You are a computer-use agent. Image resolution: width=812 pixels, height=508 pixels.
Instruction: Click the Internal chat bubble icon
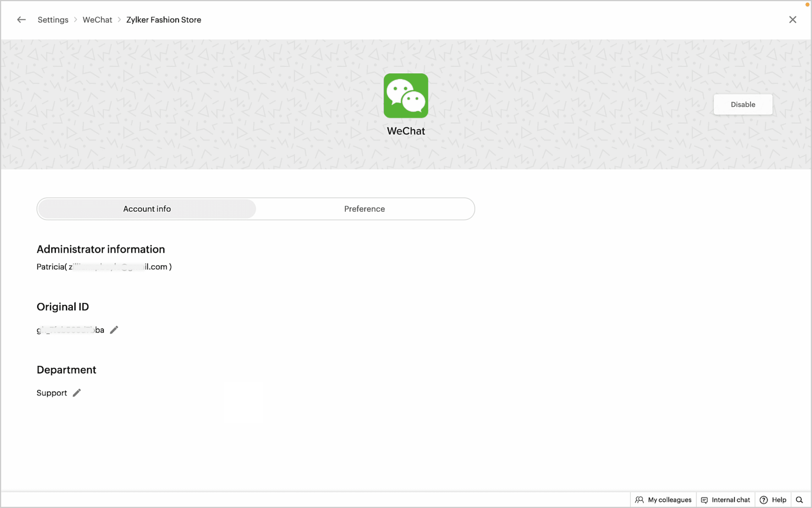[x=704, y=500]
